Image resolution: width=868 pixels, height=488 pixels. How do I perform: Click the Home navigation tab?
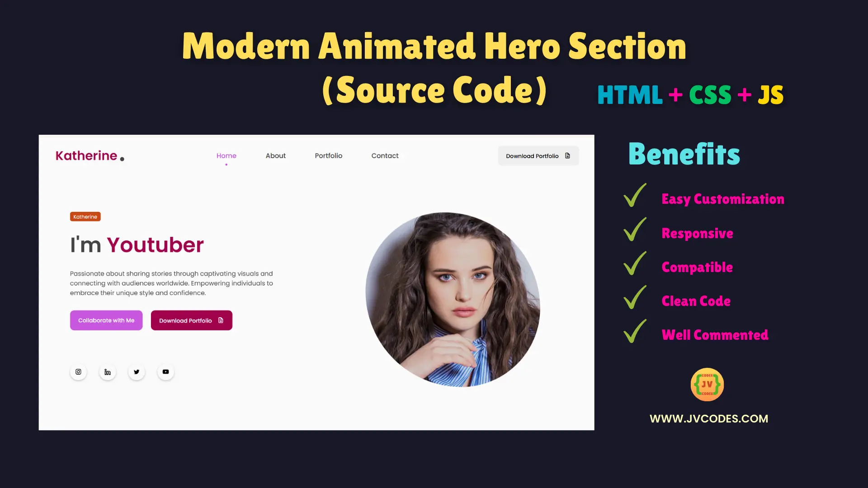pyautogui.click(x=226, y=155)
